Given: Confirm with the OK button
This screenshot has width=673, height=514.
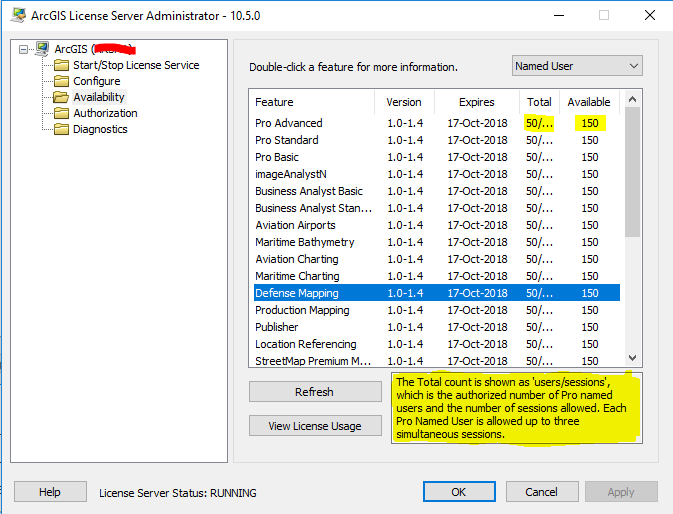Looking at the screenshot, I should pos(459,492).
